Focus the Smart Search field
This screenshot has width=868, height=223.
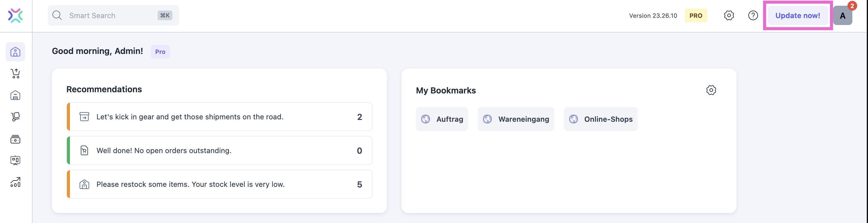click(x=113, y=15)
